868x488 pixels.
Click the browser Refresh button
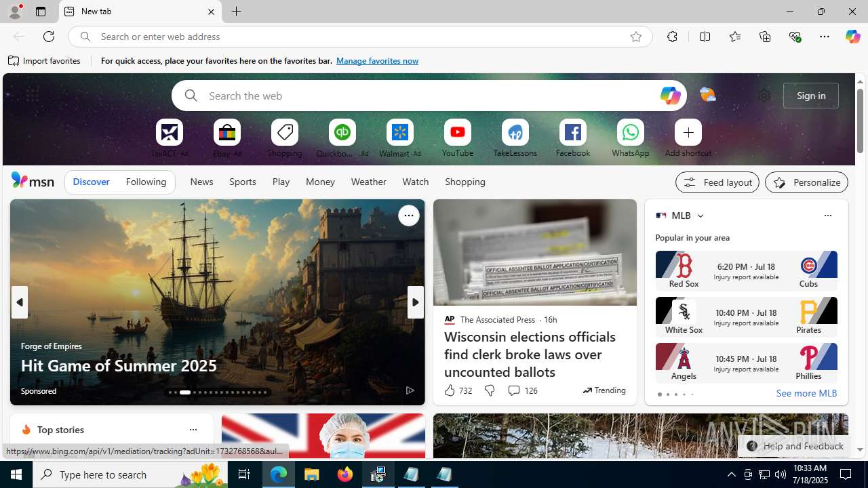(x=49, y=37)
